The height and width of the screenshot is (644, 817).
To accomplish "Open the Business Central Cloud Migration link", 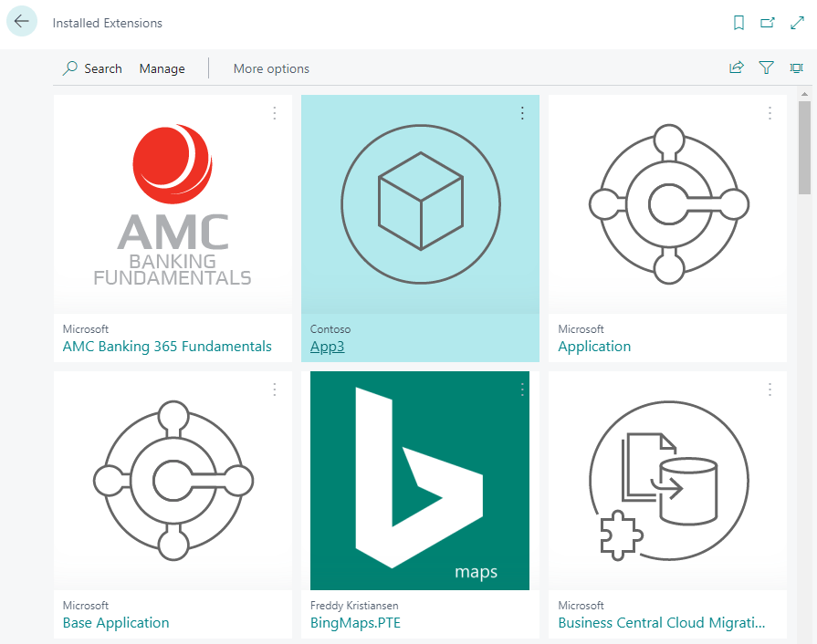I will [662, 623].
